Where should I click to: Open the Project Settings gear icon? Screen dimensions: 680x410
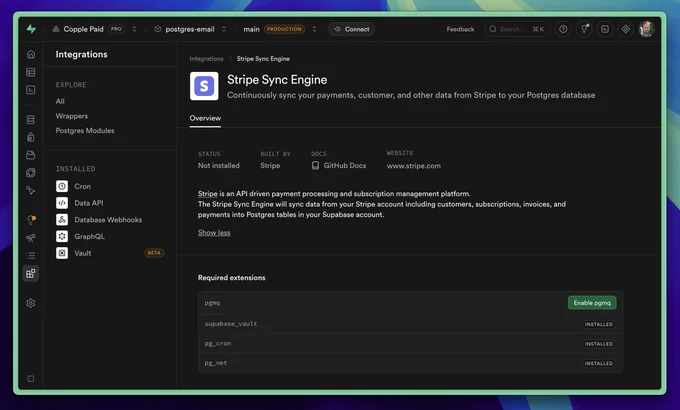pyautogui.click(x=31, y=303)
